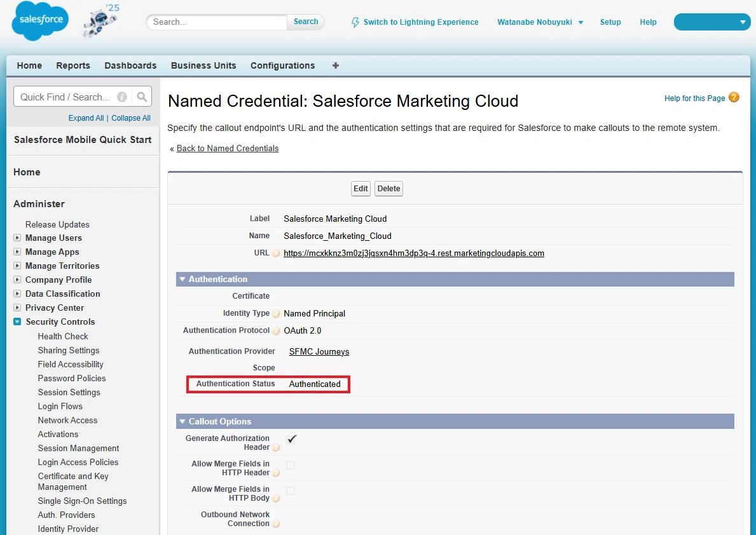The image size is (756, 535).
Task: Open Salesforce Mobile Quick Start
Action: [83, 140]
